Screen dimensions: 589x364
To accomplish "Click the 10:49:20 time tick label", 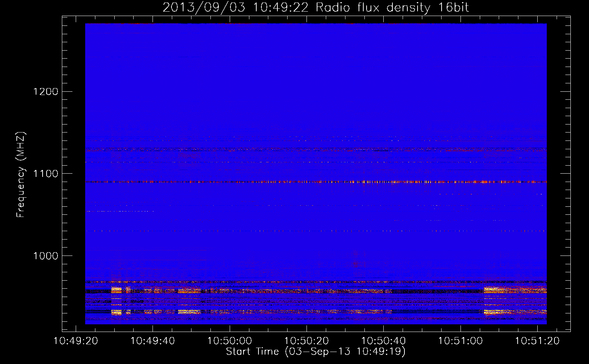I will [76, 341].
